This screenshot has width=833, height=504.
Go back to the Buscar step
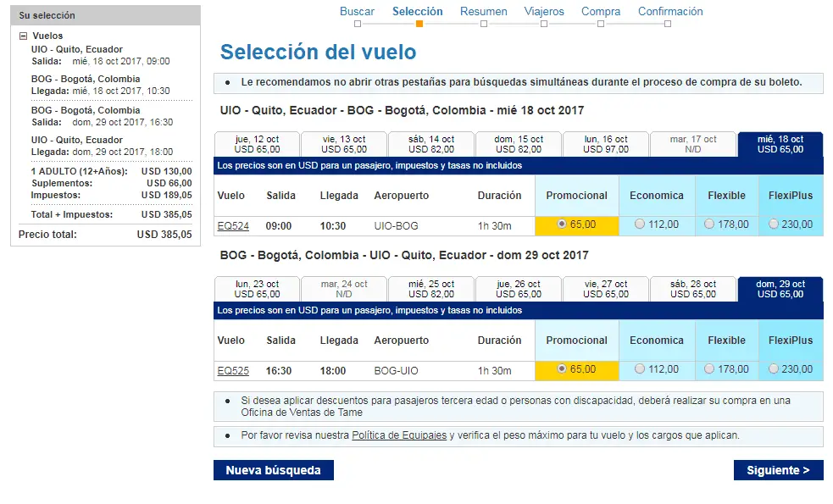357,12
